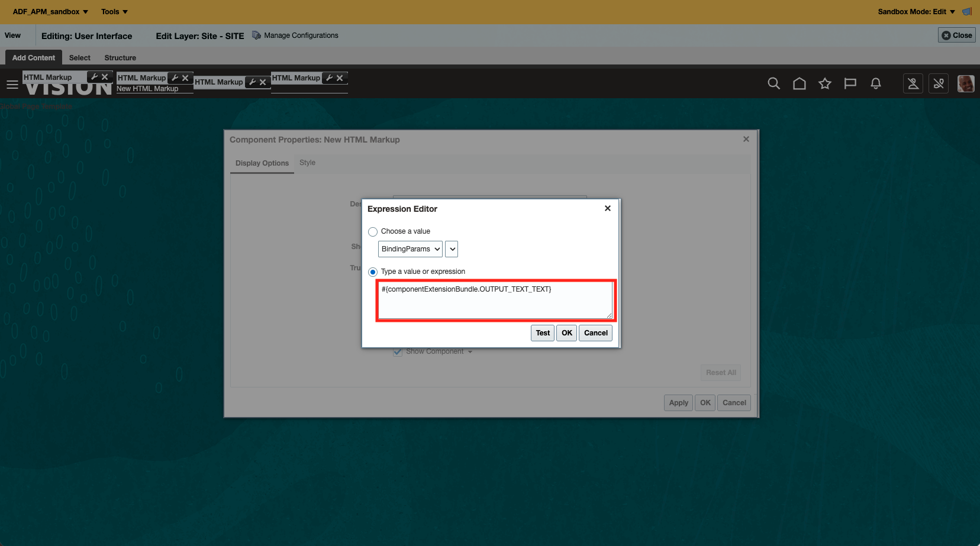Click the home icon in the toolbar
The height and width of the screenshot is (546, 980).
point(800,83)
